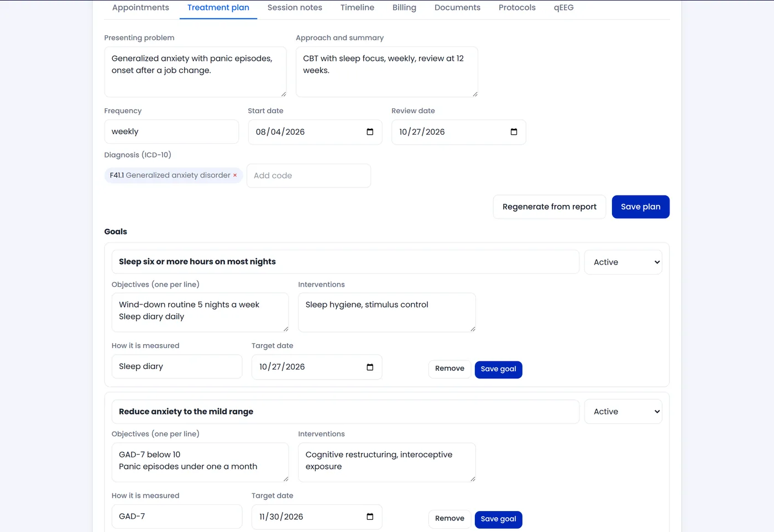The image size is (774, 532).
Task: Select the Treatment plan tab
Action: [x=218, y=8]
